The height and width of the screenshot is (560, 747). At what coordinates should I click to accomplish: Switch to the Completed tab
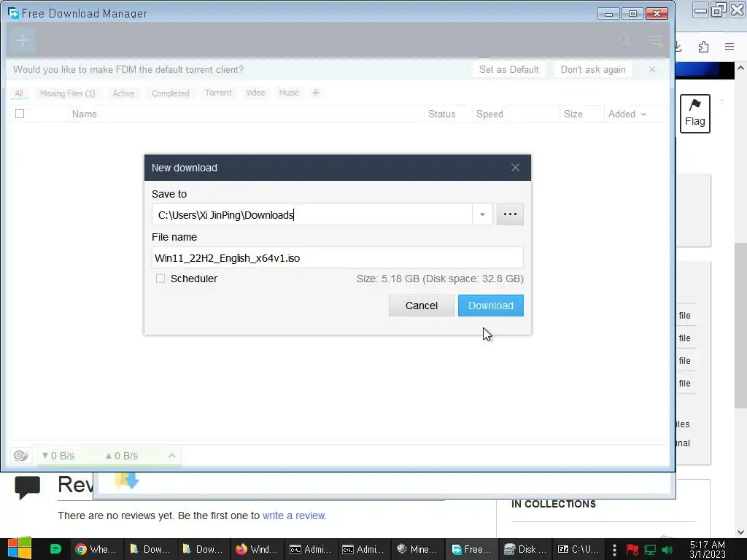(170, 93)
